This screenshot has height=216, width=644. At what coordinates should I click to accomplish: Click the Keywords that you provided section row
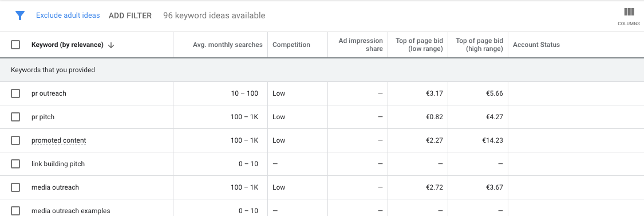(322, 70)
